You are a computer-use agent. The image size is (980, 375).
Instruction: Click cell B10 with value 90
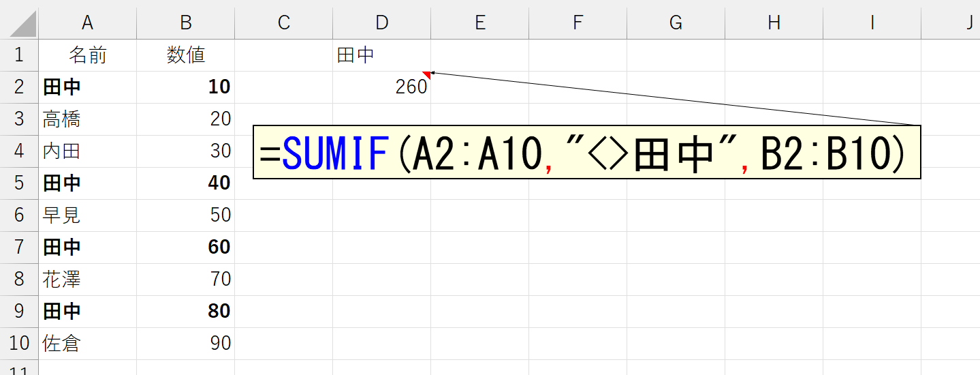[185, 344]
